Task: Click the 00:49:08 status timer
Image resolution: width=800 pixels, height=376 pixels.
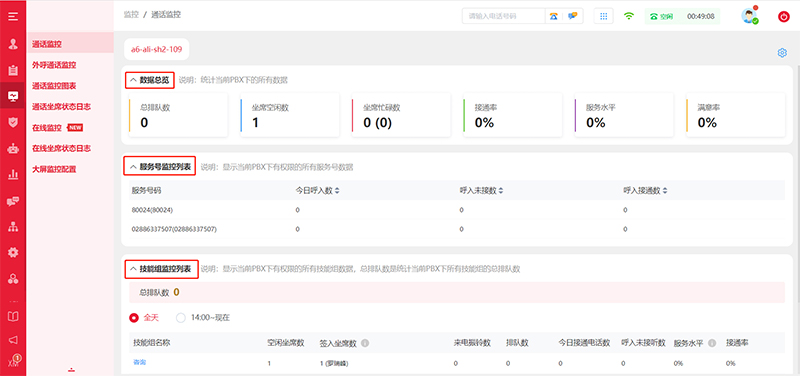Action: coord(701,16)
